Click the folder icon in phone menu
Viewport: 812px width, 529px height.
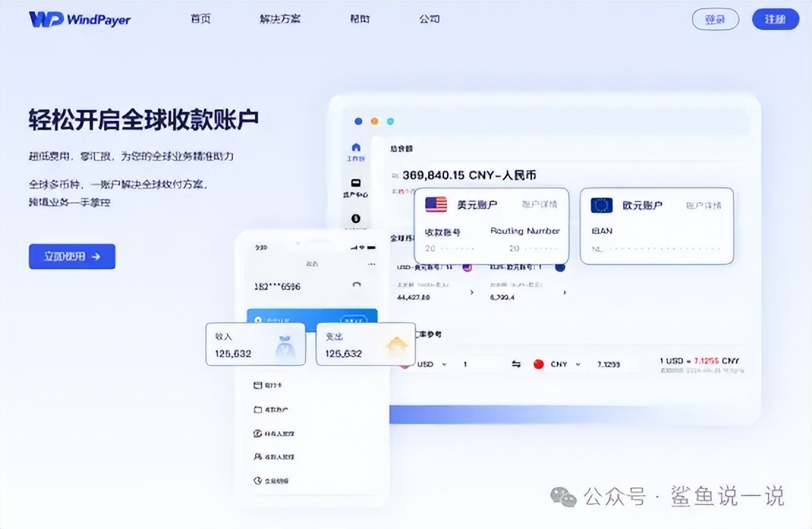pyautogui.click(x=257, y=410)
